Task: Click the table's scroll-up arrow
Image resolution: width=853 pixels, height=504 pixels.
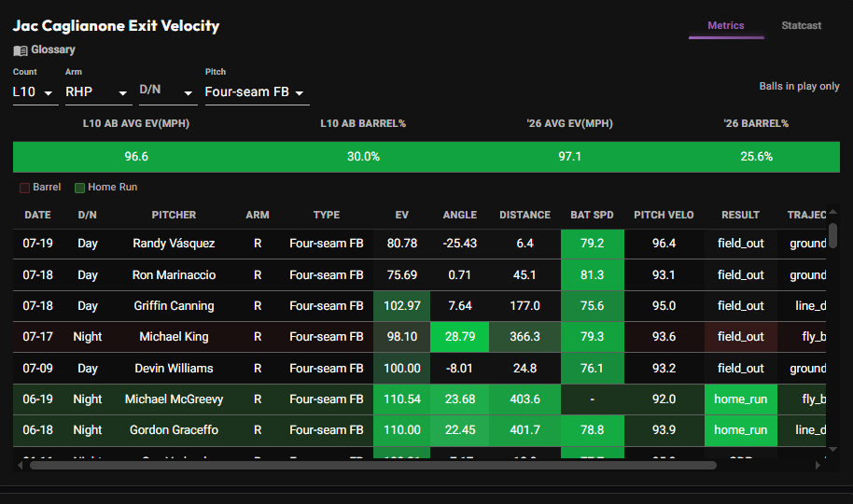Action: pos(832,212)
